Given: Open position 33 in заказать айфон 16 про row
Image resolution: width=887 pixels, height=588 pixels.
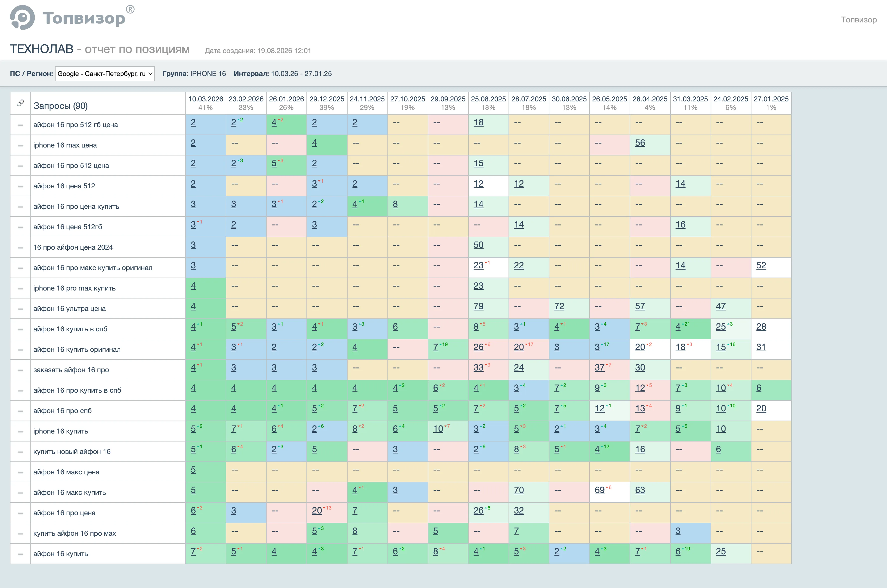Looking at the screenshot, I should [x=478, y=367].
